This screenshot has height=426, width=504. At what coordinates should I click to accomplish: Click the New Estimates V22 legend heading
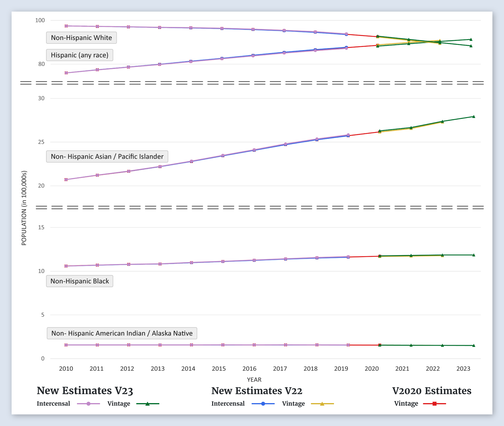pyautogui.click(x=257, y=391)
